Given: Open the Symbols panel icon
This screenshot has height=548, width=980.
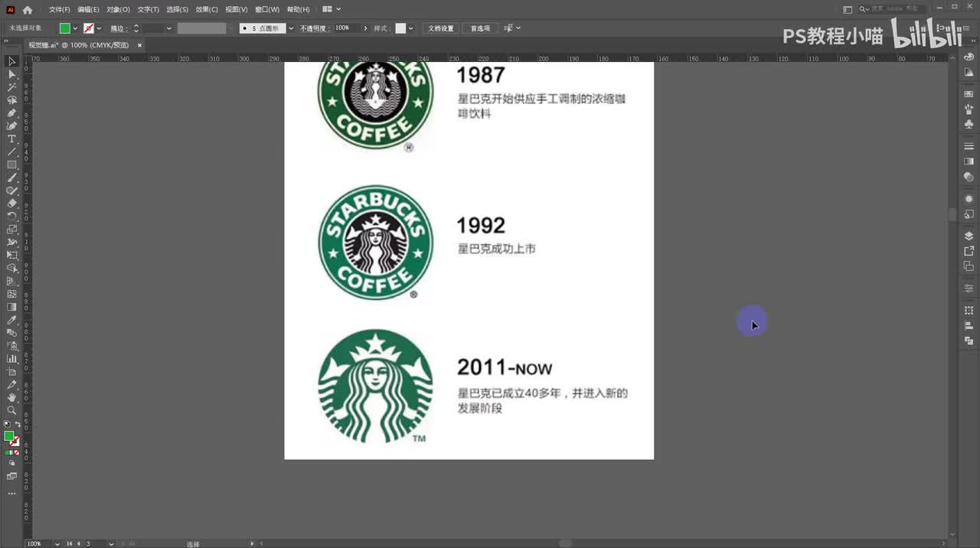Looking at the screenshot, I should (969, 123).
